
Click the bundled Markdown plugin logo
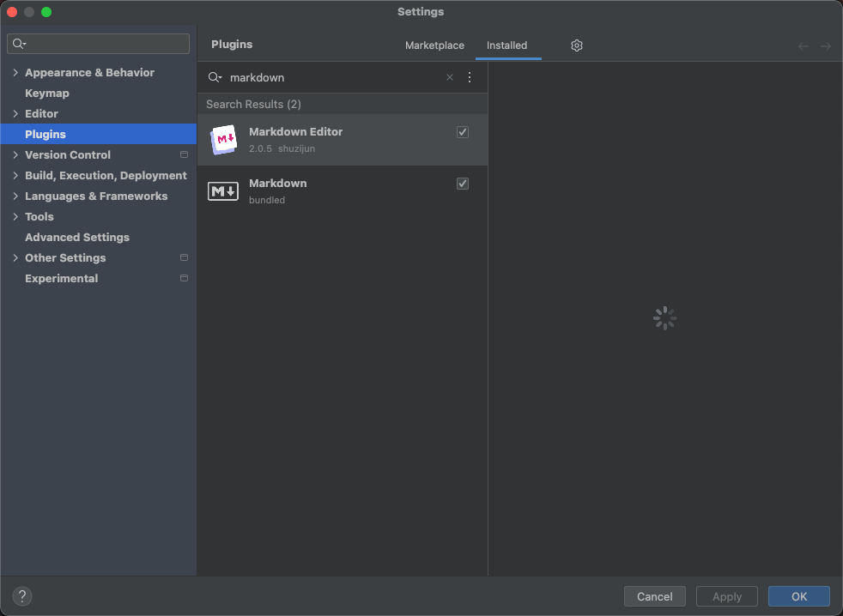tap(223, 190)
